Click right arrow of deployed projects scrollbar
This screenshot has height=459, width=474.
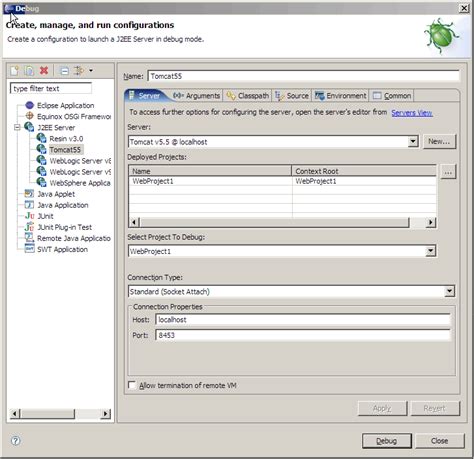pyautogui.click(x=431, y=222)
